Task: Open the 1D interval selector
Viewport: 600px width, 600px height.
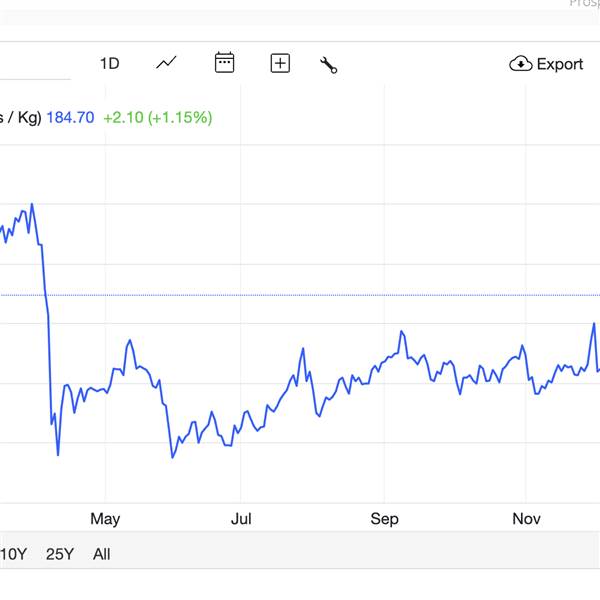Action: pos(109,64)
